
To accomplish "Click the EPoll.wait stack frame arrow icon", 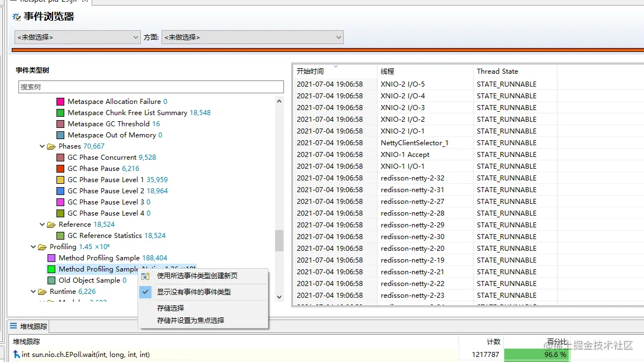I will pyautogui.click(x=16, y=354).
